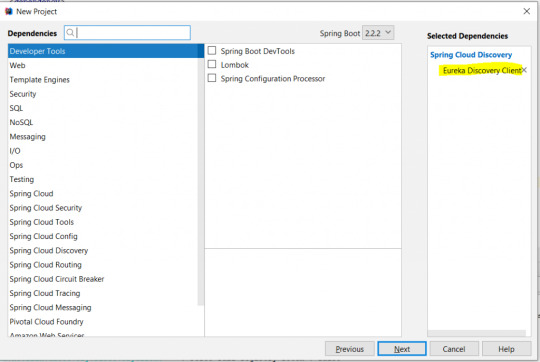
Task: Select the NoSQL category
Action: click(x=103, y=122)
